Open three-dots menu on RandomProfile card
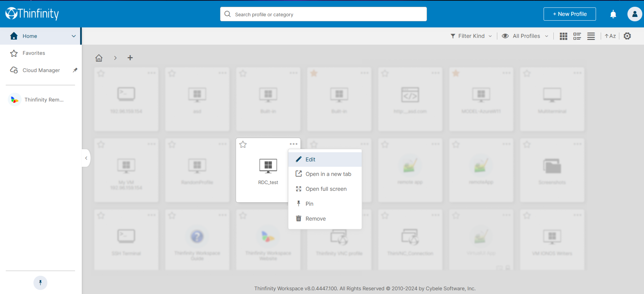 point(222,144)
